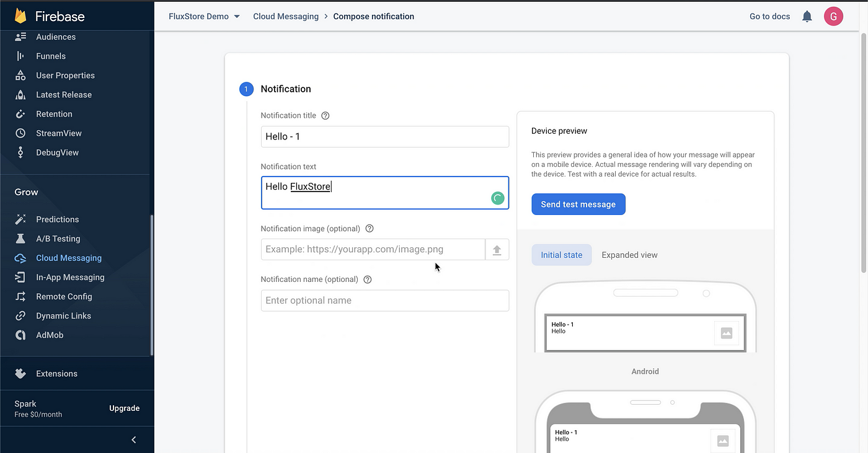Image resolution: width=868 pixels, height=453 pixels.
Task: Click the User Properties icon
Action: pos(20,75)
